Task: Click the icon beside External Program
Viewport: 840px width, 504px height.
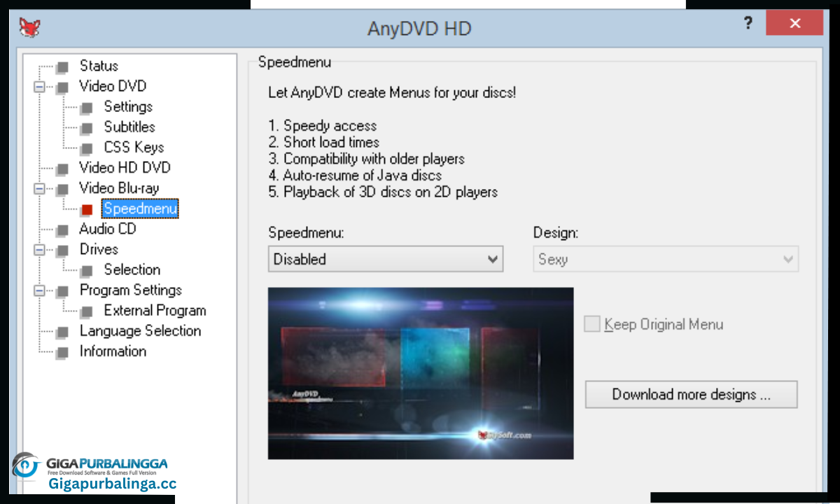Action: [x=86, y=311]
